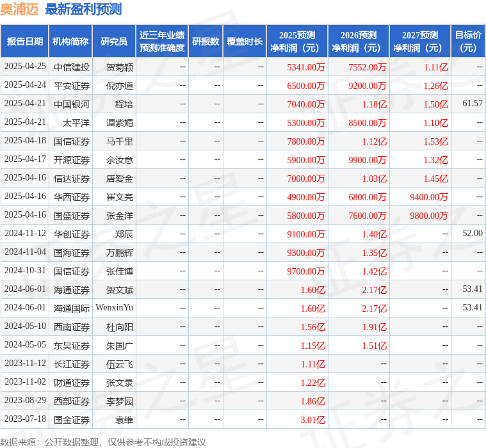The image size is (486, 448).
Task: Click institution 信达证券
Action: coord(72,179)
